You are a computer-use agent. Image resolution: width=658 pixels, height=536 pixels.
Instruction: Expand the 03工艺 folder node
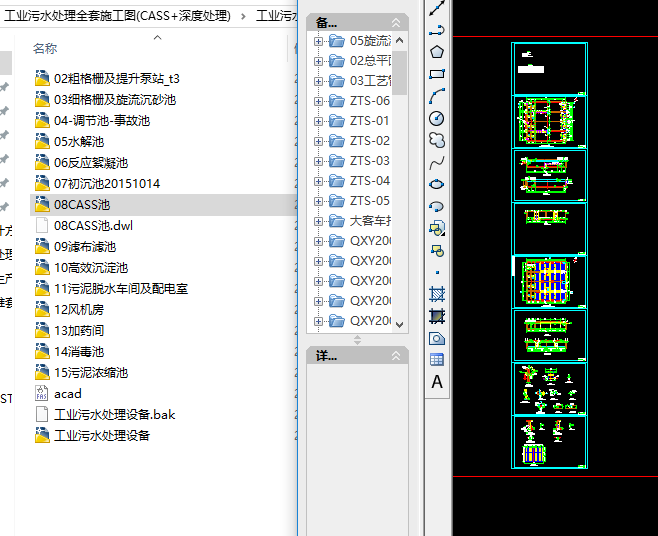(x=319, y=81)
